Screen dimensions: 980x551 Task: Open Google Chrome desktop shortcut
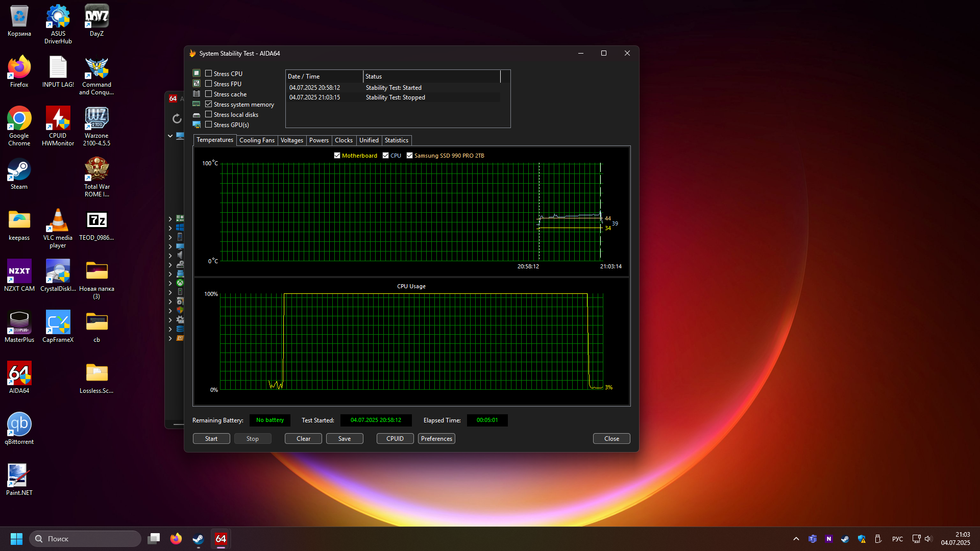19,126
